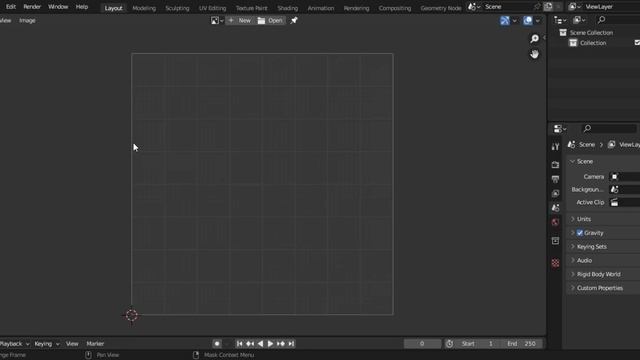Open the outliner display mode dropdown
Image resolution: width=640 pixels, height=360 pixels.
(x=579, y=20)
